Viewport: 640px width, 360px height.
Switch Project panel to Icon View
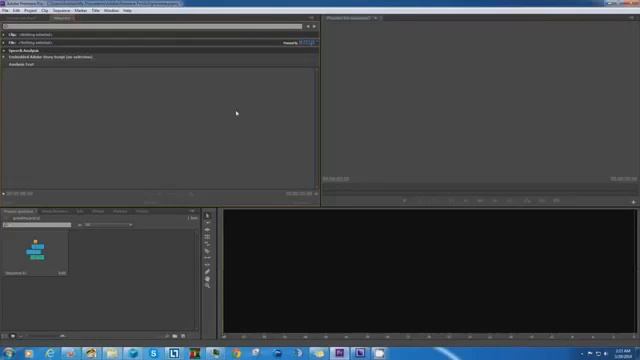[13, 336]
